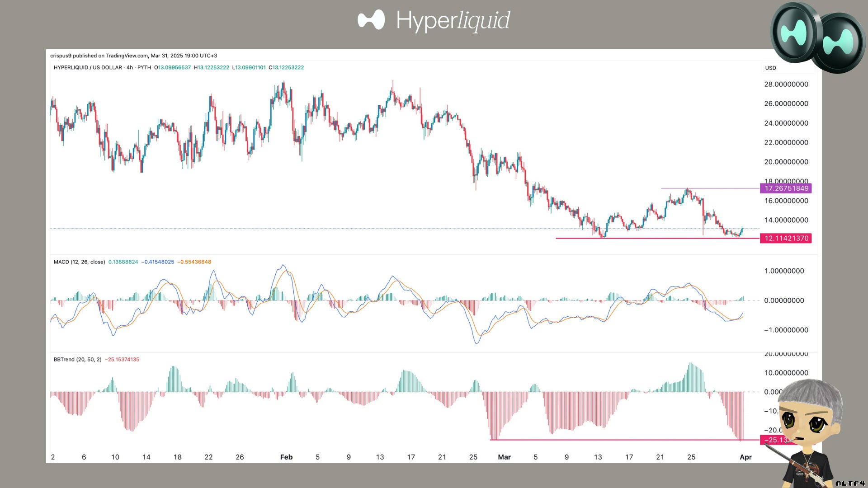868x488 pixels.
Task: Click the Hyperliquid logo symbol beside the wordmark
Action: pyautogui.click(x=371, y=20)
